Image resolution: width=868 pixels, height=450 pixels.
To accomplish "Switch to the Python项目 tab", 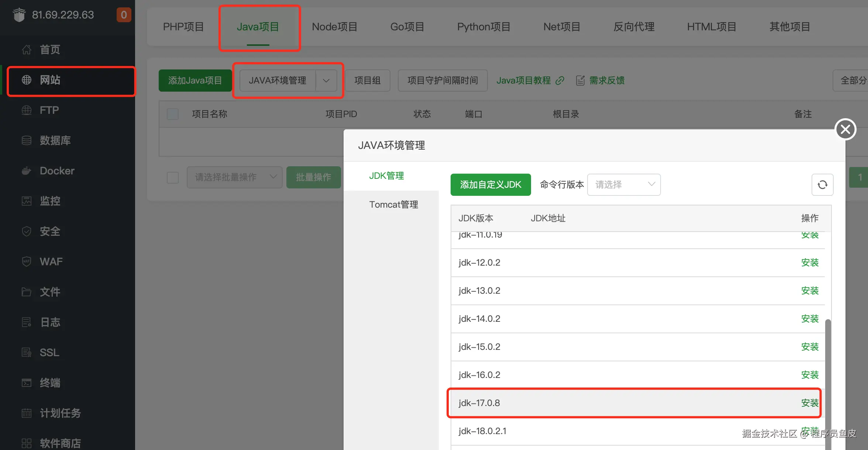I will [483, 27].
